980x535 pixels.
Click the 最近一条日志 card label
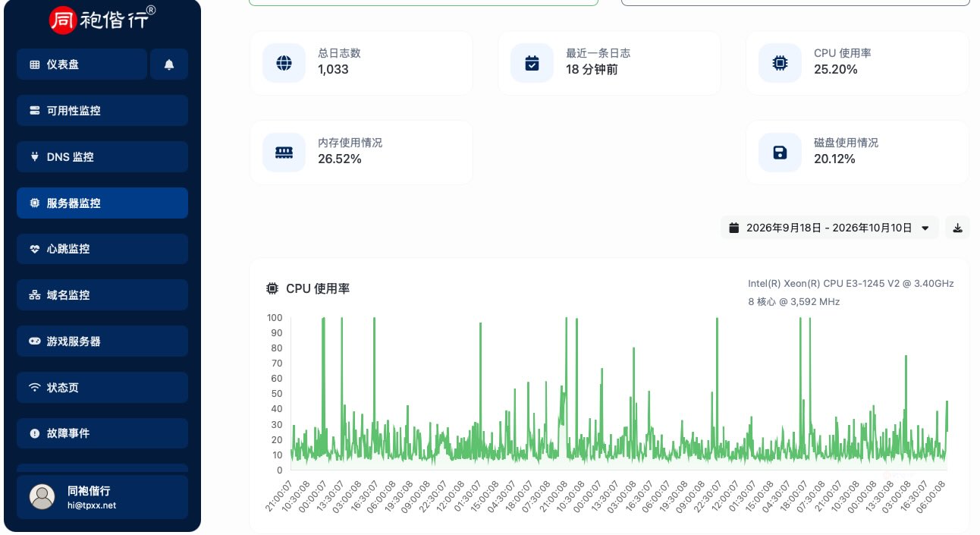[598, 53]
